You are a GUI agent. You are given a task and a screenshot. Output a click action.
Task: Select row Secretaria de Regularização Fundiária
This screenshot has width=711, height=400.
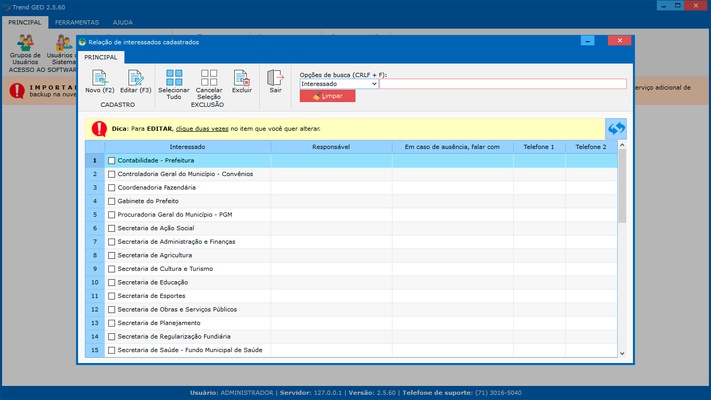(x=351, y=337)
